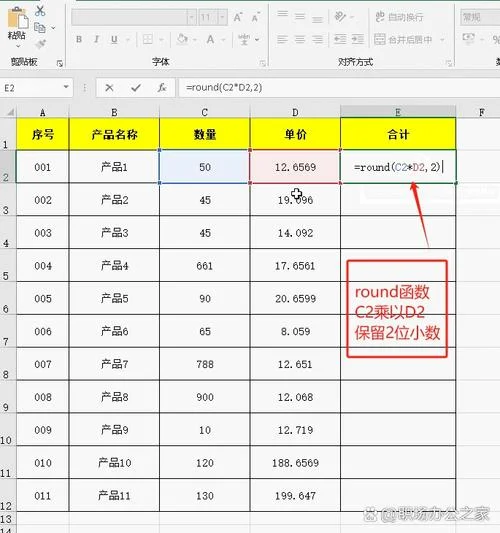Screen dimensions: 500x533
Task: Click the accounting number format icon
Action: click(469, 38)
